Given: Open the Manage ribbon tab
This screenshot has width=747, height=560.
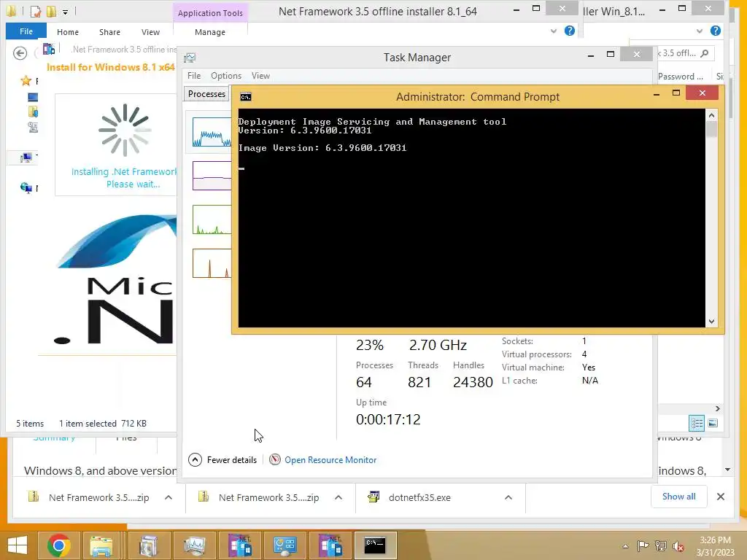Looking at the screenshot, I should click(210, 32).
